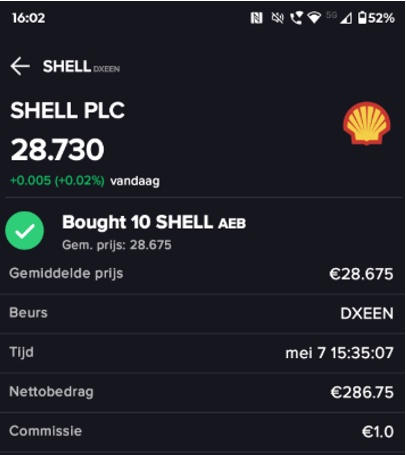Tap the back arrow icon

tap(20, 66)
